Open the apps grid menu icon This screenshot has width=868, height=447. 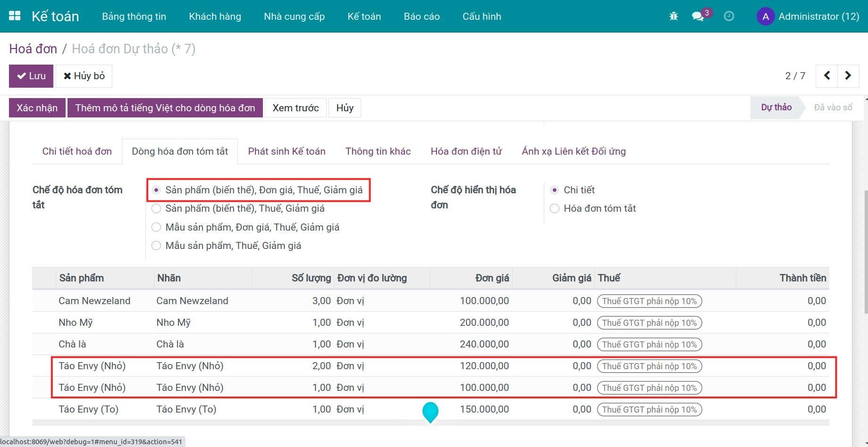(15, 16)
